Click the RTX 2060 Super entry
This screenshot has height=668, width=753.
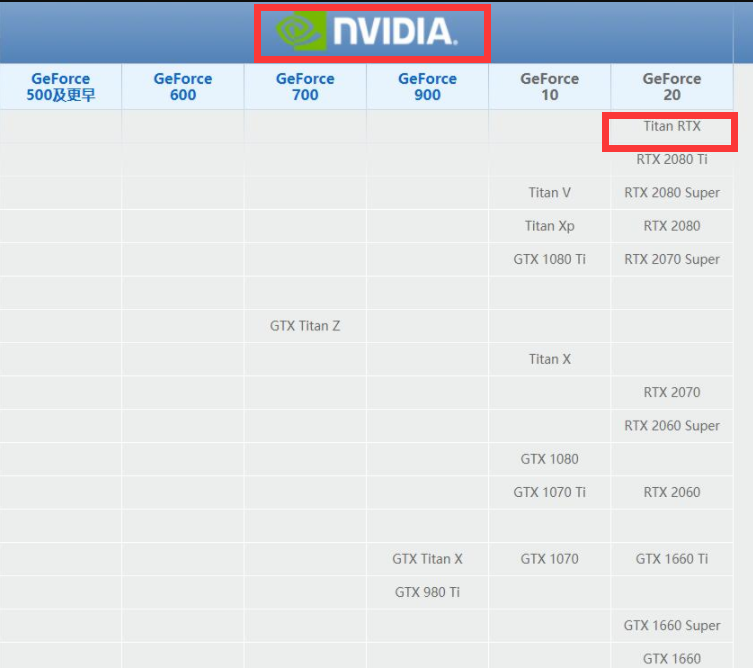pyautogui.click(x=672, y=426)
